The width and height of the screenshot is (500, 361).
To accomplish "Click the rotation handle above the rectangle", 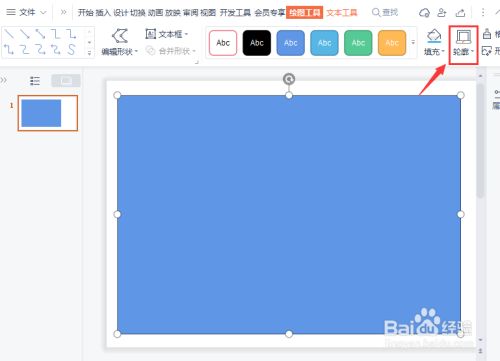I will coord(289,79).
